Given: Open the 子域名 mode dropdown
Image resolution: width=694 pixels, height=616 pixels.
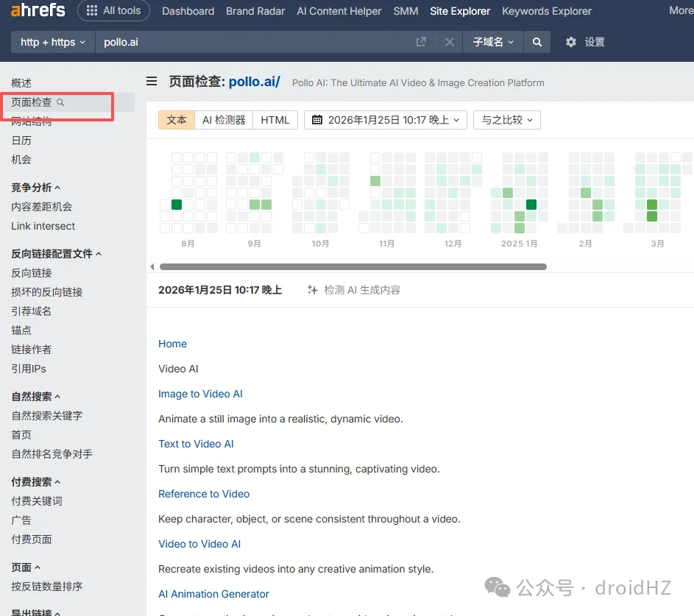Looking at the screenshot, I should click(x=493, y=42).
